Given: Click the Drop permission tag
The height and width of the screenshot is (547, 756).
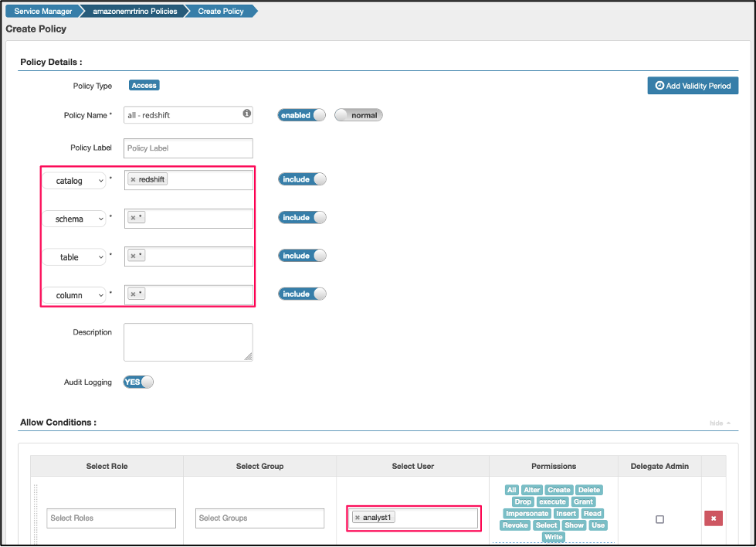Looking at the screenshot, I should pyautogui.click(x=523, y=501).
